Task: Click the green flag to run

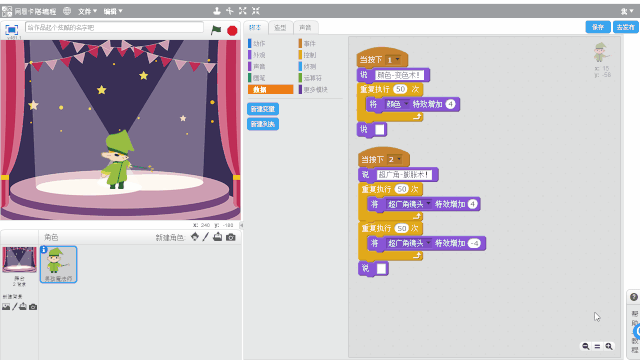Action: (216, 30)
